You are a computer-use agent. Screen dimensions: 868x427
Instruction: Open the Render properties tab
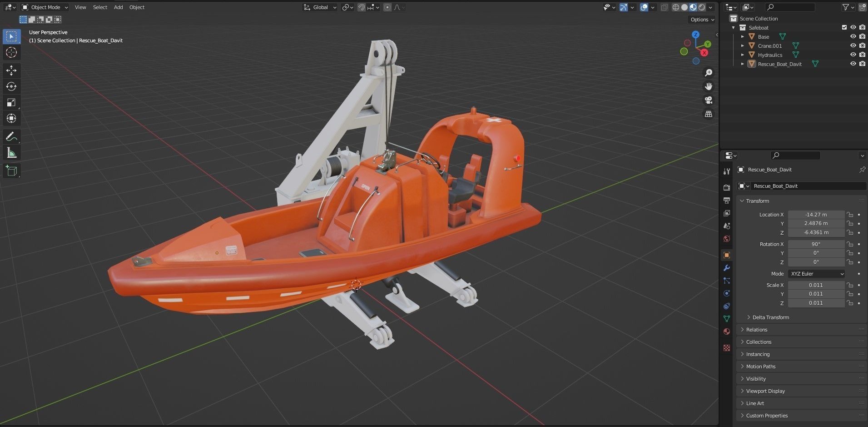(x=726, y=187)
